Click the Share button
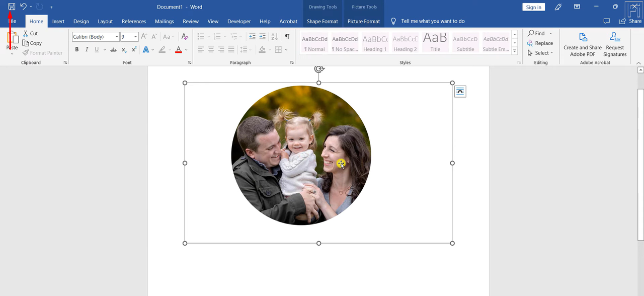 [x=630, y=21]
